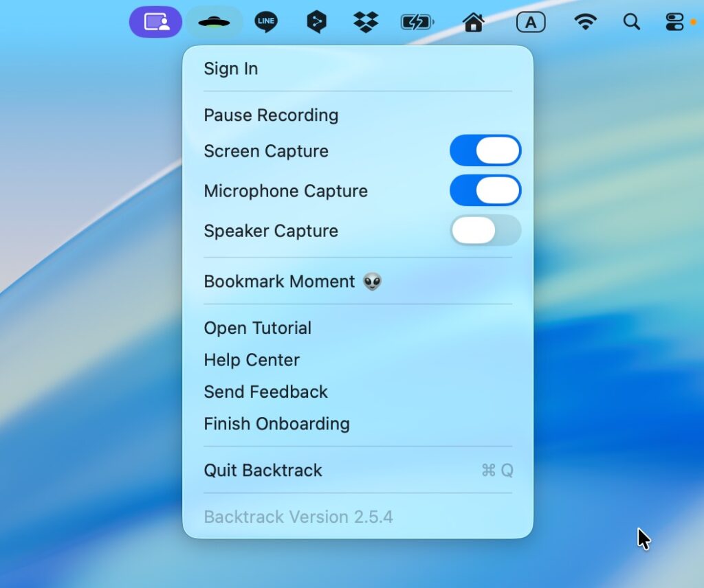Screen dimensions: 704x588
Task: Click the hexagon arrow menu bar icon
Action: coord(316,22)
